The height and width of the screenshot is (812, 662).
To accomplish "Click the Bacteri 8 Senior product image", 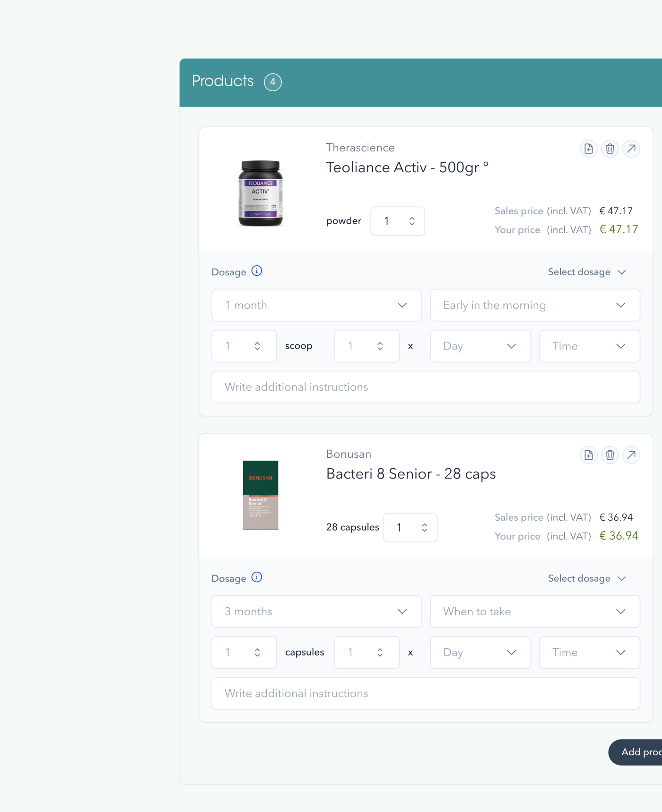I will pos(261,495).
